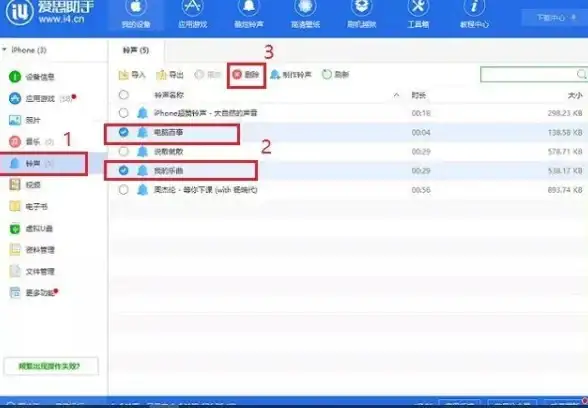Click the 删除 delete toolbar button
Screen dimensions: 588x408
coord(246,75)
